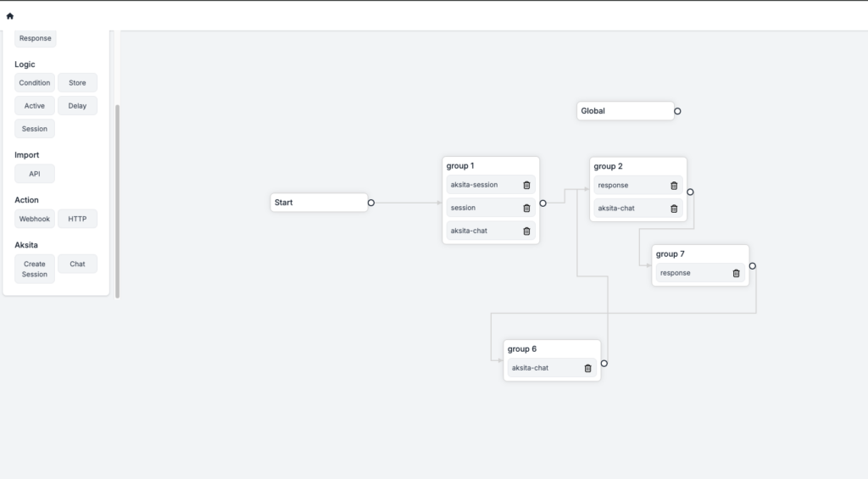Delete aksita-chat item in group 2
868x479 pixels.
(x=674, y=209)
